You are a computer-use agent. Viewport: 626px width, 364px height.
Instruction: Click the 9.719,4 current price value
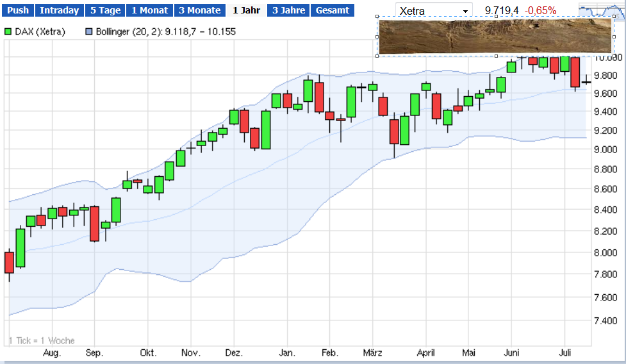(502, 11)
